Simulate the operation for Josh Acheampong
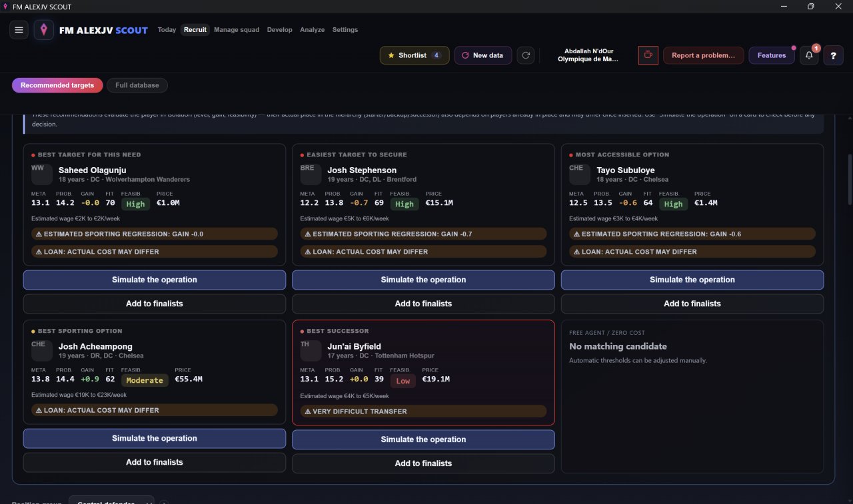Screen dimensions: 853x504 coord(155,438)
